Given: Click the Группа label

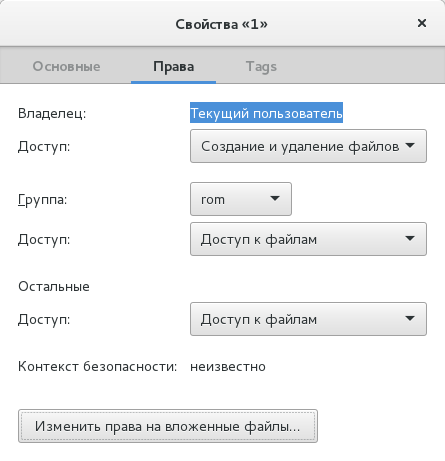Looking at the screenshot, I should [43, 200].
